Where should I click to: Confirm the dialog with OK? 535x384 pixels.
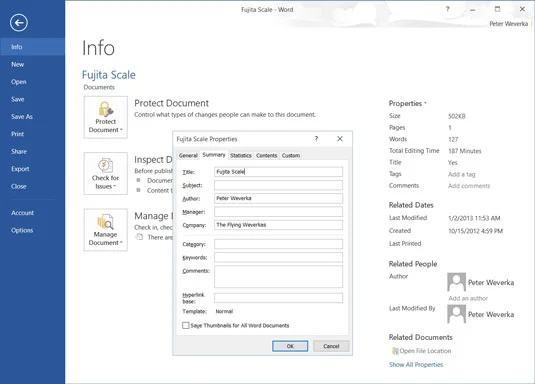(x=290, y=346)
